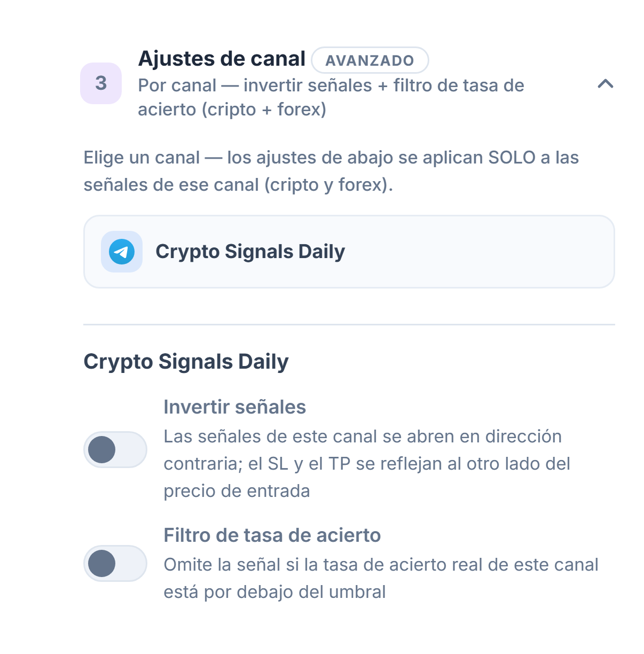
Task: Toggle the Invertir señales switch
Action: pos(115,449)
